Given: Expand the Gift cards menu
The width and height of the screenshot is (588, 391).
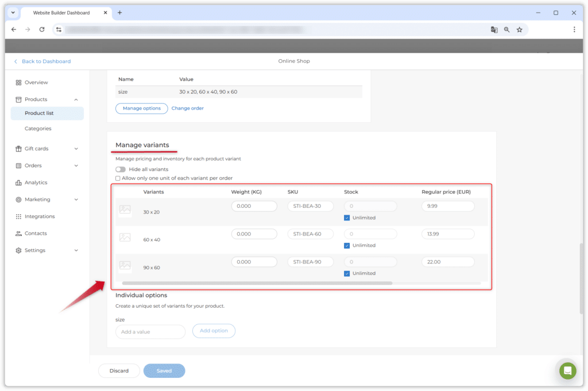Looking at the screenshot, I should click(x=76, y=149).
